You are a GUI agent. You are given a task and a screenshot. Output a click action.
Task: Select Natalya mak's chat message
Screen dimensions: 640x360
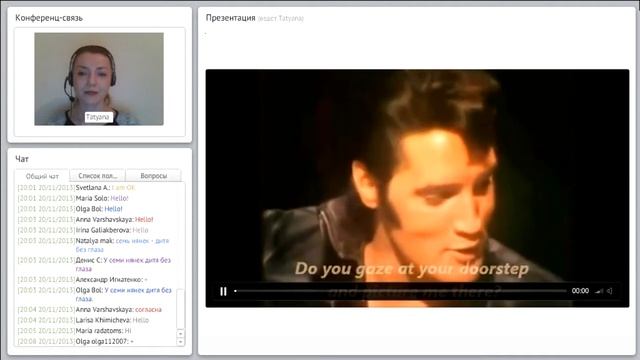[93, 245]
